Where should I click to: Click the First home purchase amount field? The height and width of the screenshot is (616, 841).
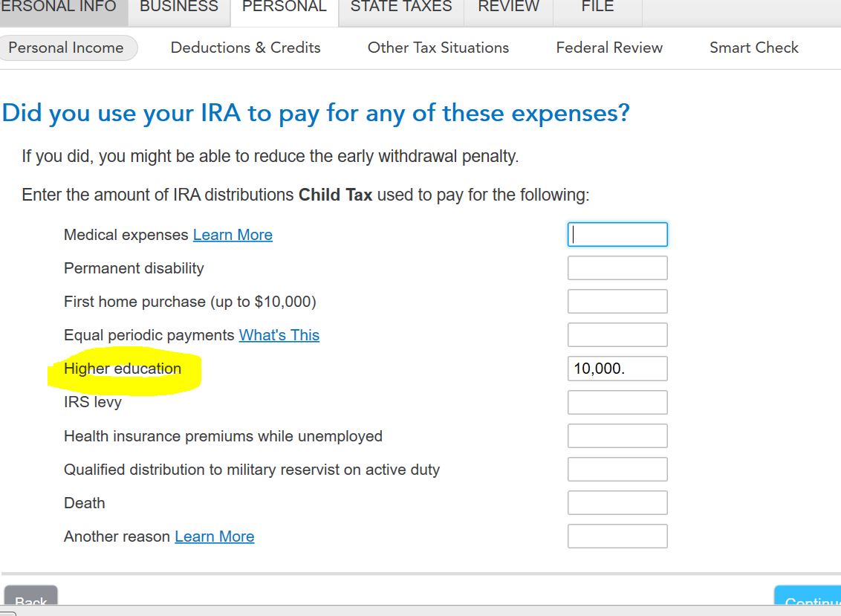617,302
